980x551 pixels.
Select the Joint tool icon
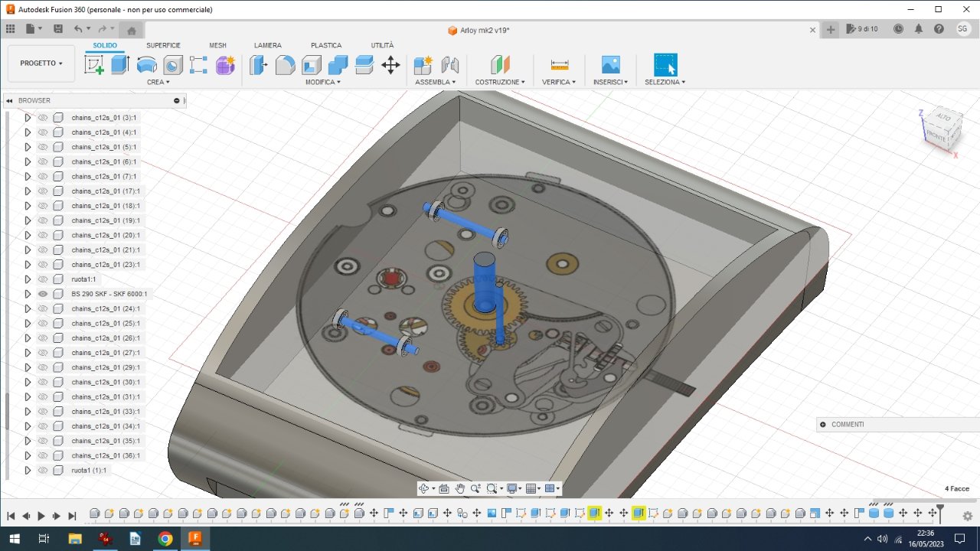[450, 65]
